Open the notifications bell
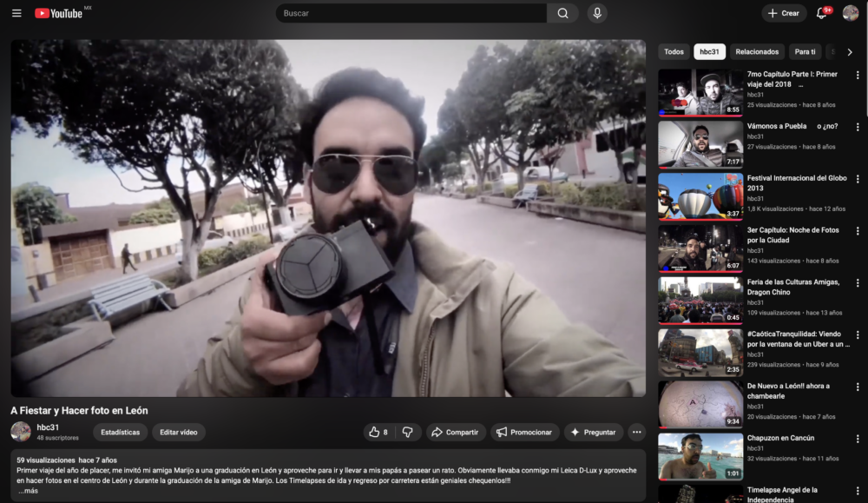The image size is (868, 503). 821,13
